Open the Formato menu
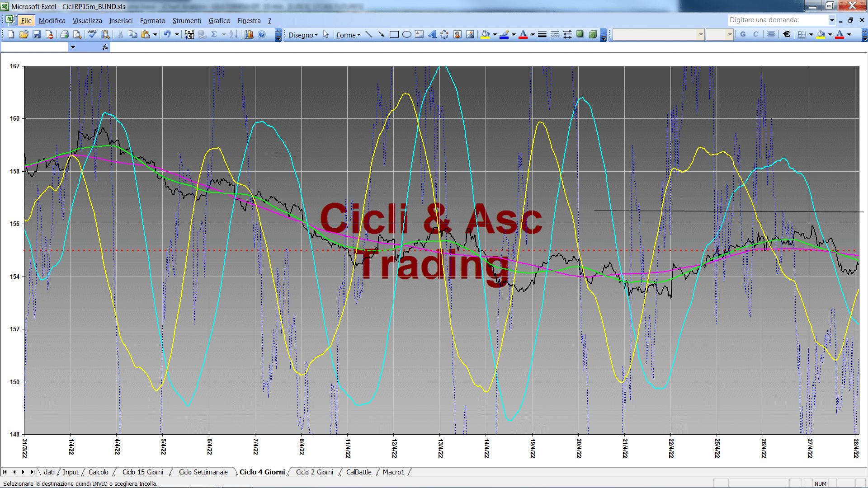 pos(152,20)
